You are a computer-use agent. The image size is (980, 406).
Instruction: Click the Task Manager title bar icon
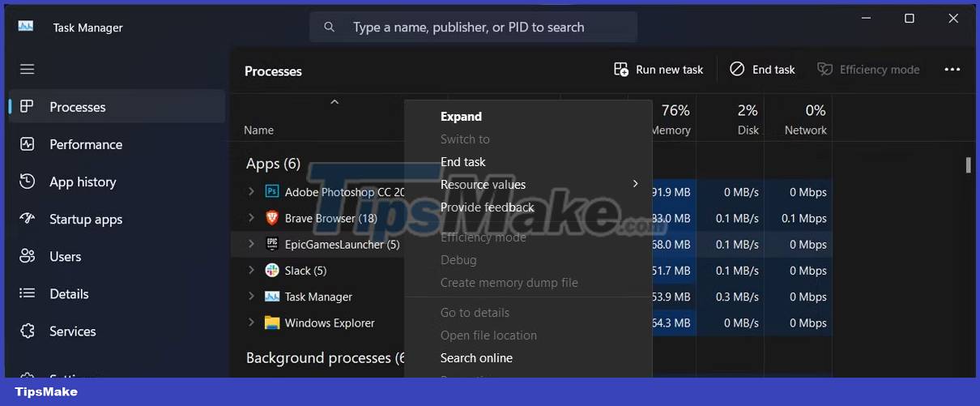tap(26, 27)
